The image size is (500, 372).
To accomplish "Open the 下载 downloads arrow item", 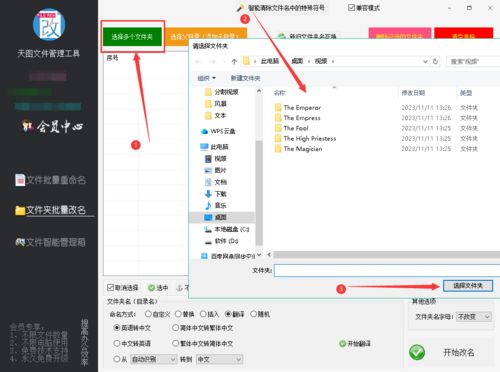I will 208,194.
